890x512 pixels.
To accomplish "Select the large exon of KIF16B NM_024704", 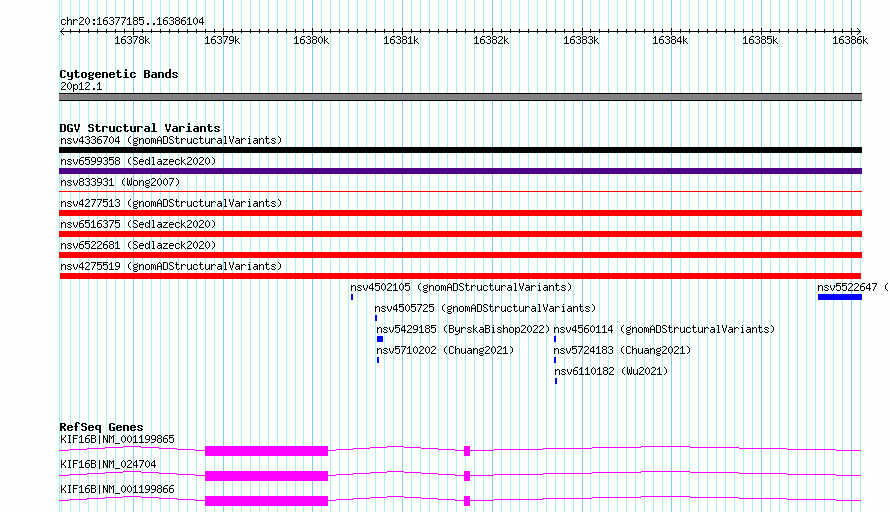I will (x=266, y=476).
